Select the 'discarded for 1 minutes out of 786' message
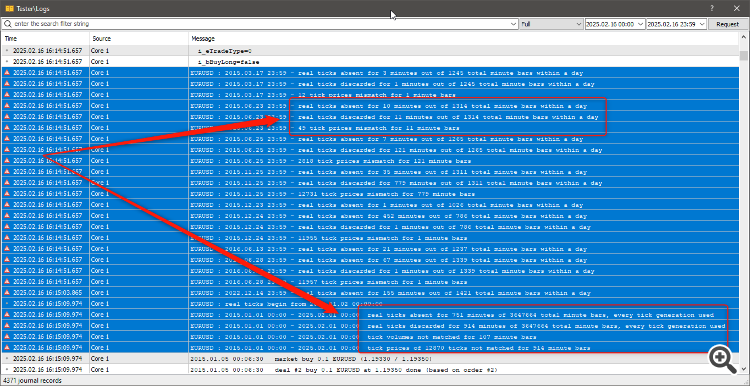 pos(390,227)
